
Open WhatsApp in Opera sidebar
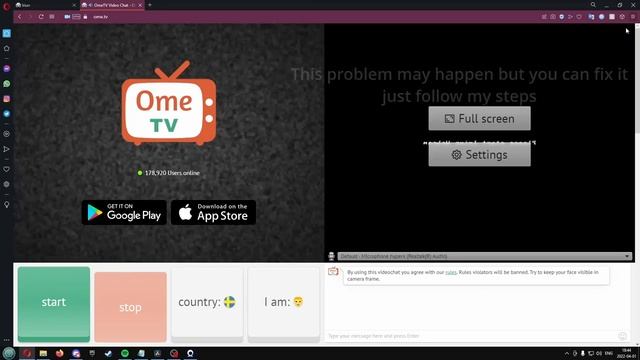pyautogui.click(x=7, y=84)
